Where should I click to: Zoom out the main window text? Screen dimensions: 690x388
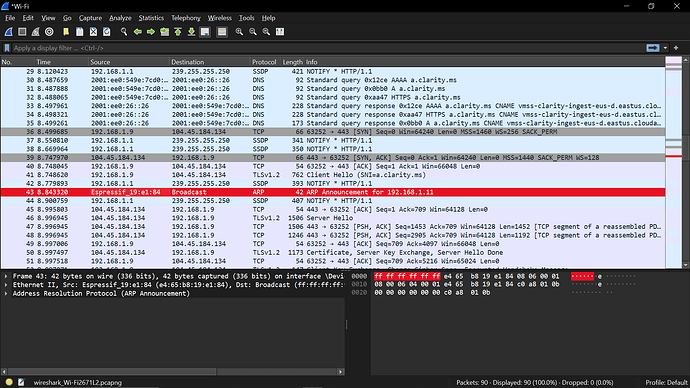[253, 32]
